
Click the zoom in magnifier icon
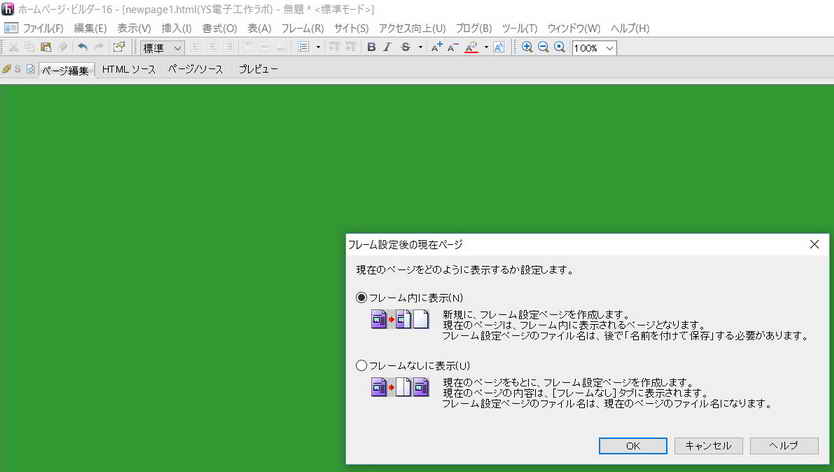click(527, 47)
